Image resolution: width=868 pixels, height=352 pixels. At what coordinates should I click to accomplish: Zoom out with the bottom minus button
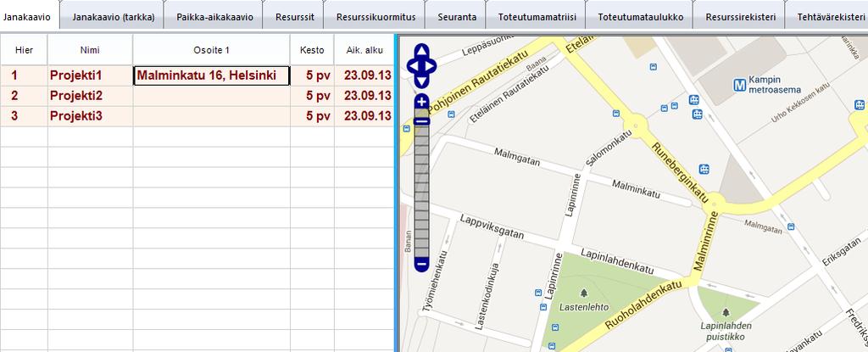(422, 265)
